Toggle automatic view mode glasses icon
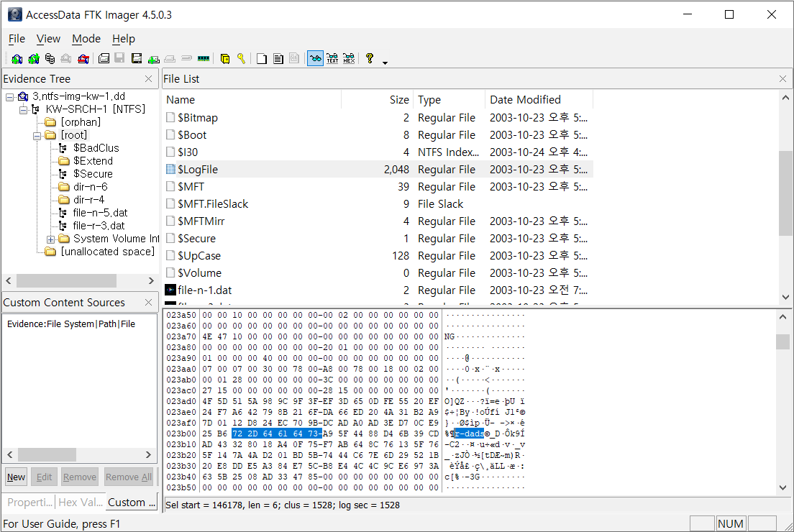This screenshot has width=794, height=532. 315,59
